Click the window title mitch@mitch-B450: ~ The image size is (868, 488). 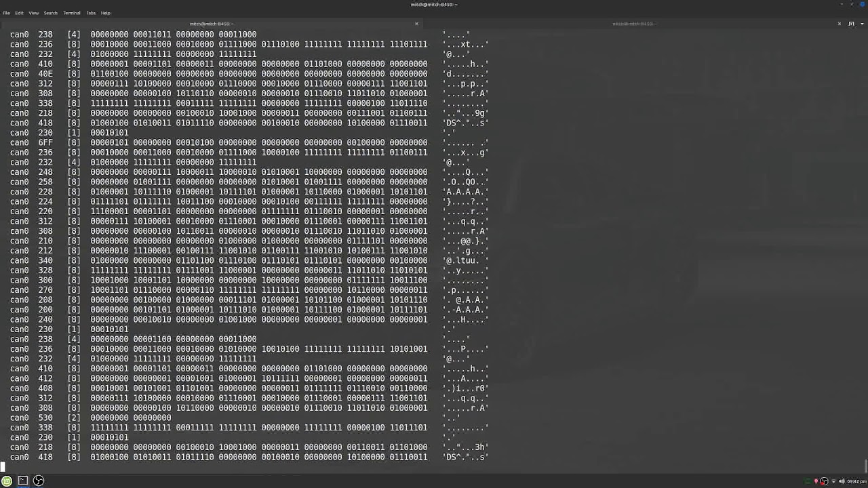(434, 4)
